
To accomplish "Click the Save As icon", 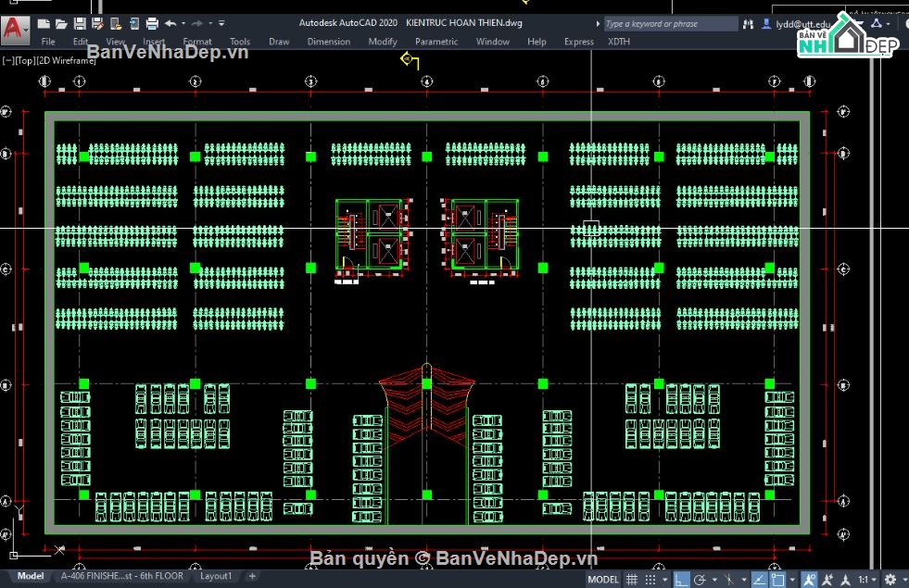I will point(97,23).
